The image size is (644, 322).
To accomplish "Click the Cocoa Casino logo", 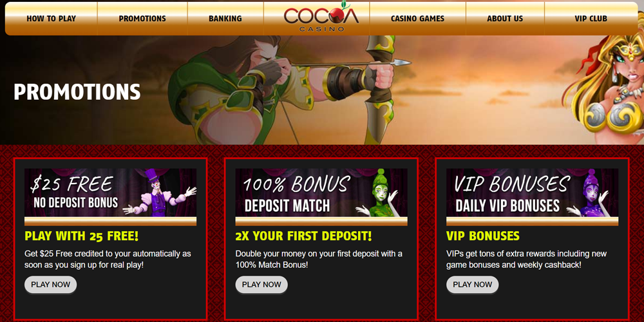I will coord(321,17).
